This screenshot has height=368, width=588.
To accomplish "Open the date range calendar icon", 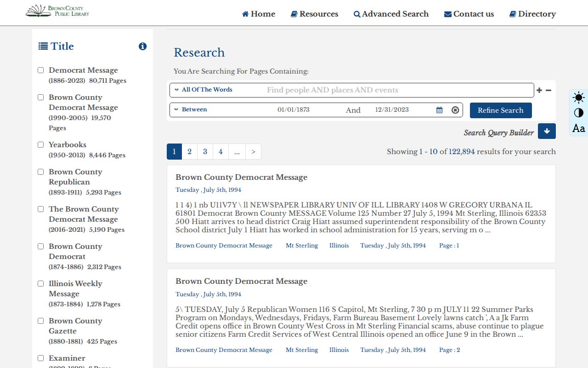I will pos(440,110).
